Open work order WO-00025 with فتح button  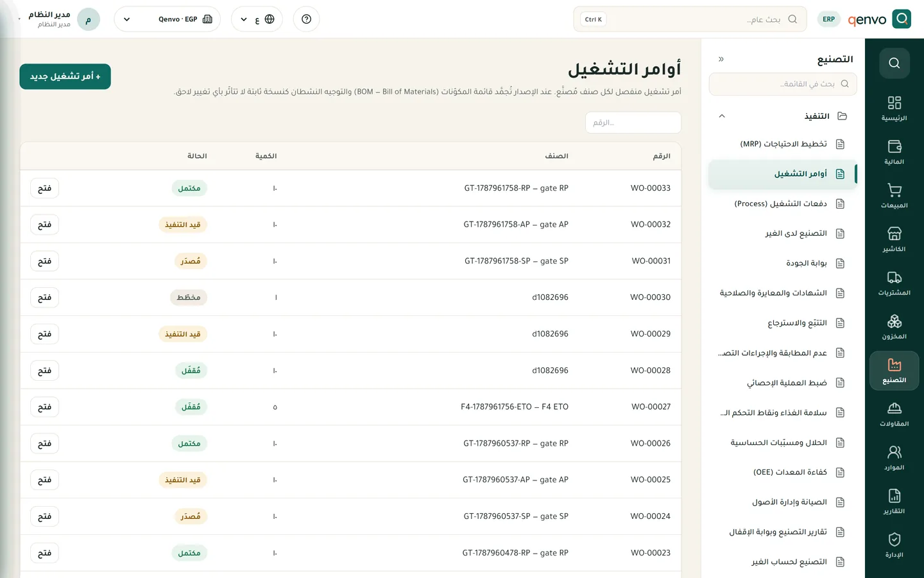(x=44, y=480)
